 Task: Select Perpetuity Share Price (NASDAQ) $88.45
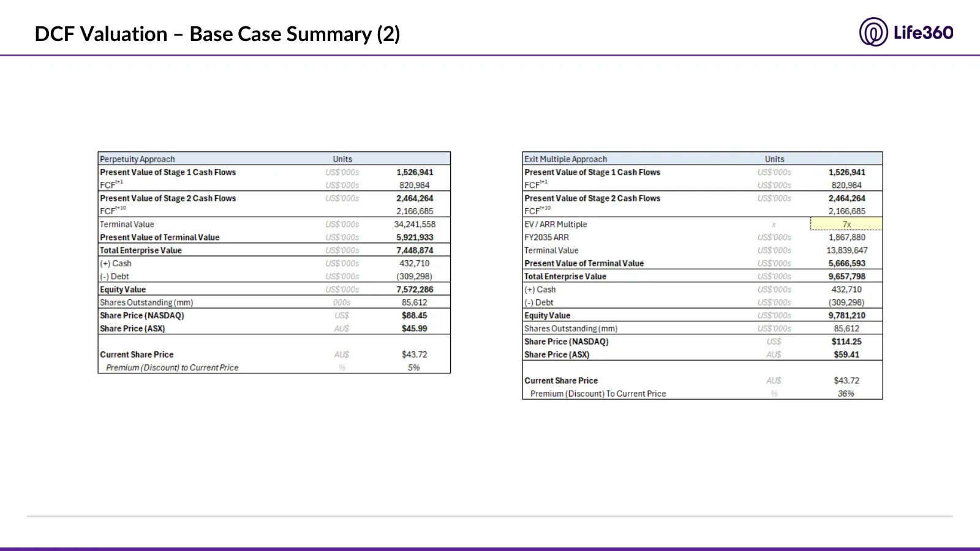tap(415, 315)
